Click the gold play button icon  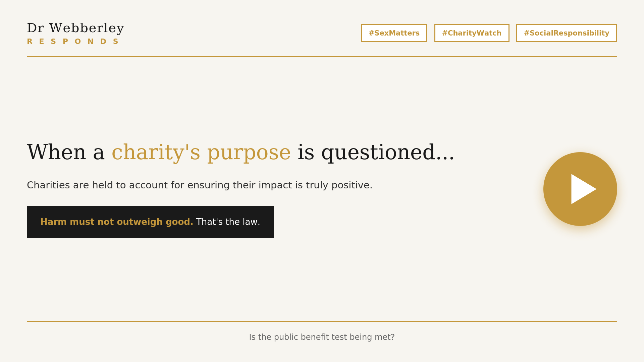584,189
